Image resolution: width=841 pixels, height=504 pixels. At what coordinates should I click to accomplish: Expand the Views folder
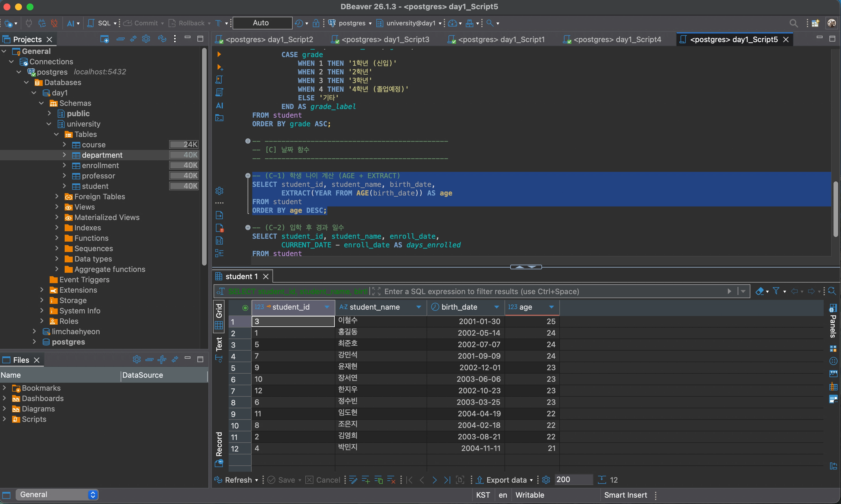click(57, 207)
